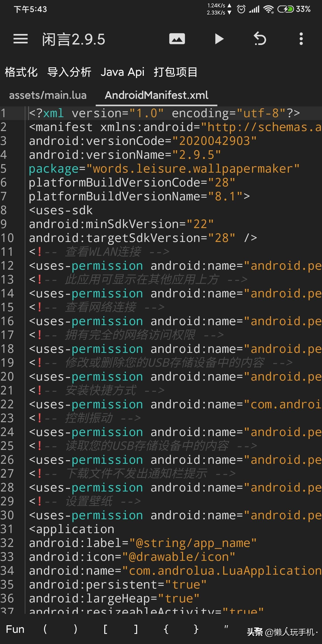Image resolution: width=322 pixels, height=644 pixels.
Task: Insert right square bracket from shortcut bar
Action: (x=136, y=629)
